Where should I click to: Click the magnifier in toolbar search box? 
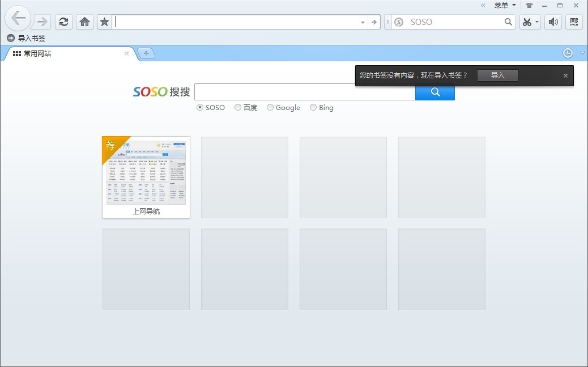click(x=508, y=22)
